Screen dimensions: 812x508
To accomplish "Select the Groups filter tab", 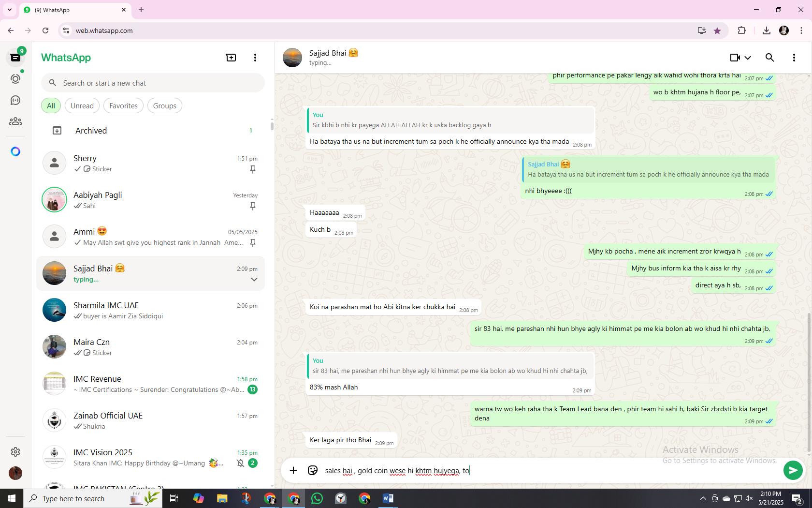I will tap(164, 105).
